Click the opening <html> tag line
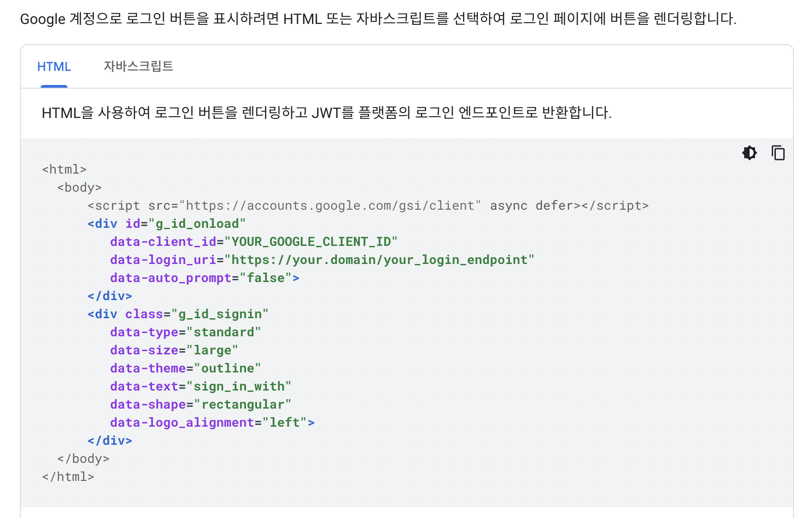 click(64, 170)
